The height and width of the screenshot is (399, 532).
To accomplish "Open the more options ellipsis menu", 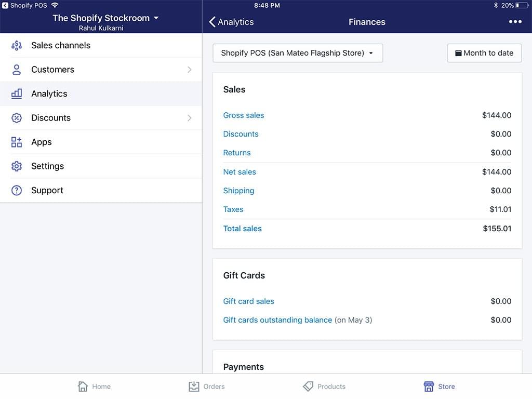I will [x=515, y=22].
